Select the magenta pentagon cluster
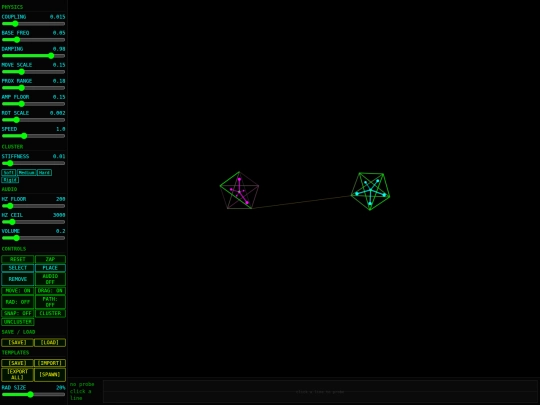540x405 pixels. click(239, 190)
